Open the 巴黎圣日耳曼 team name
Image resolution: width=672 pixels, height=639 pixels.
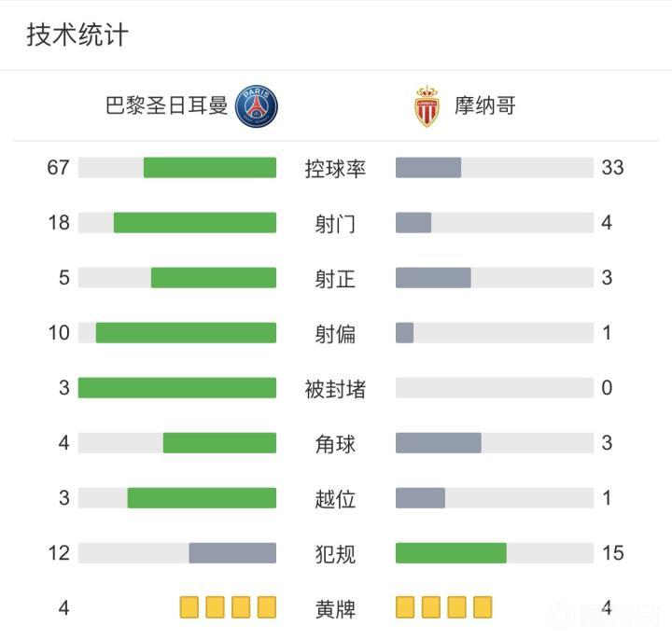point(167,105)
